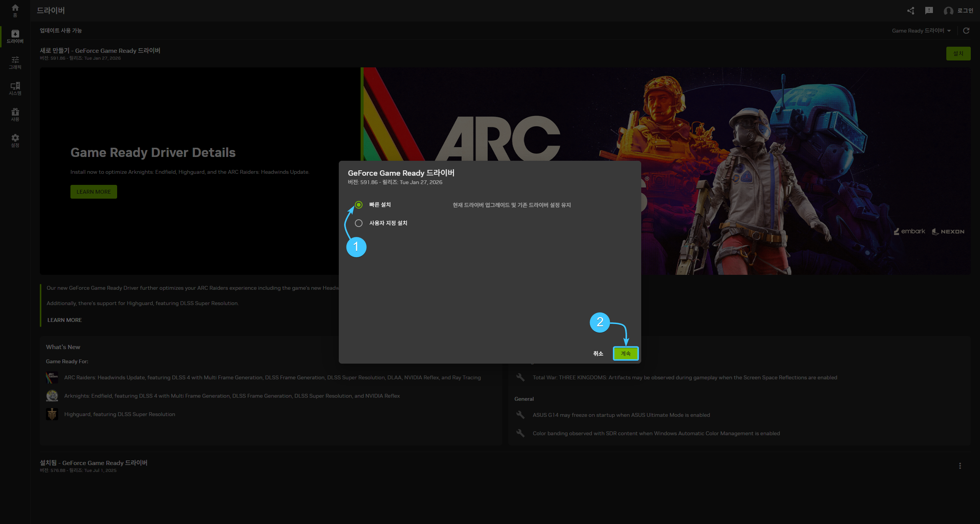Viewport: 980px width, 524px height.
Task: Select the Express install (빠른 설치) radio
Action: [359, 205]
